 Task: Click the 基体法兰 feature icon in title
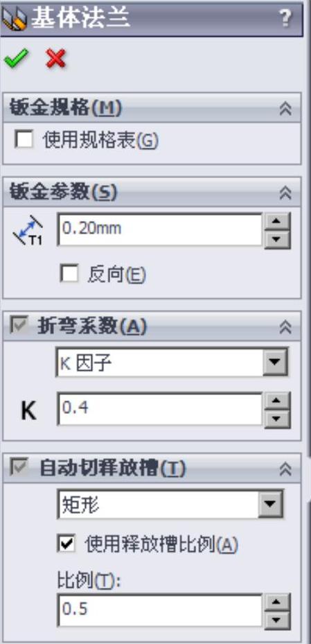click(x=15, y=19)
